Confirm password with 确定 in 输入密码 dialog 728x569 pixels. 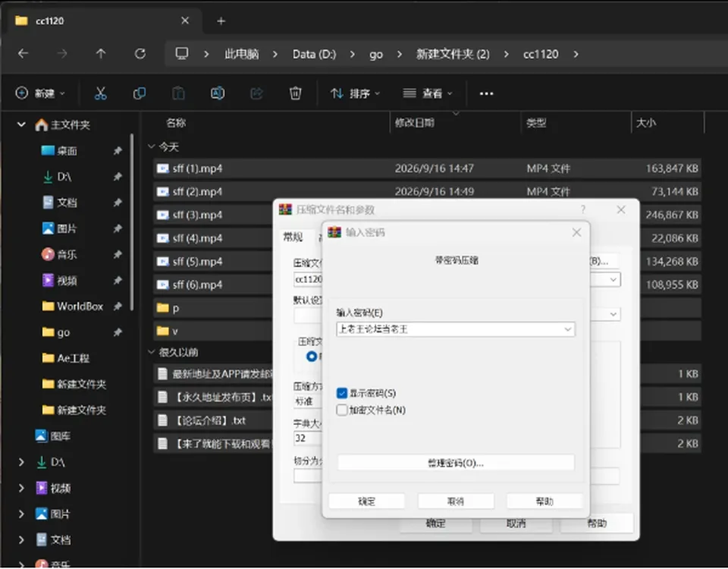367,501
